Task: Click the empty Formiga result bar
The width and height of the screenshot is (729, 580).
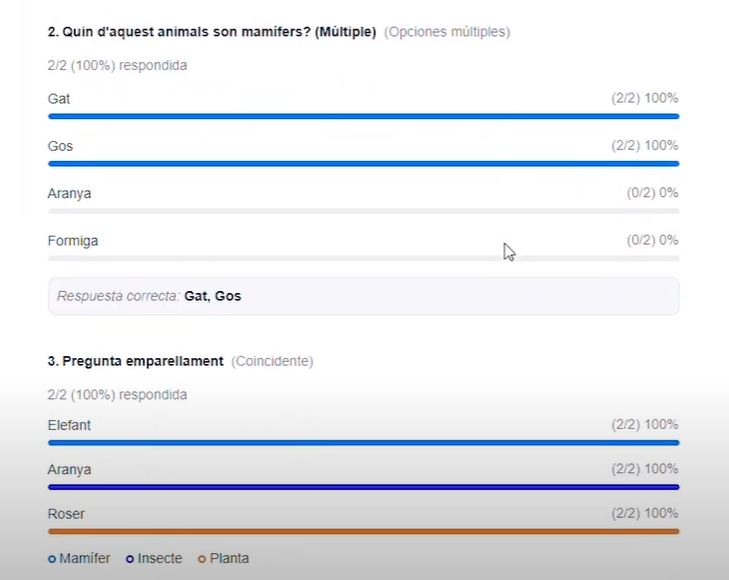Action: [363, 258]
